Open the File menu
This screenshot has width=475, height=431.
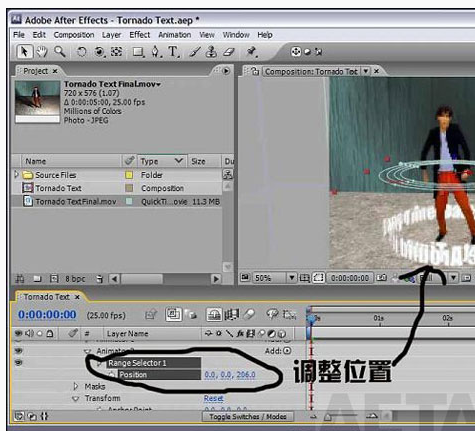[19, 35]
